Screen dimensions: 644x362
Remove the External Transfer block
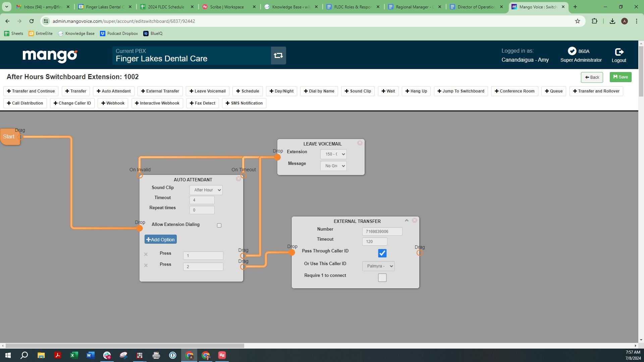pyautogui.click(x=415, y=221)
